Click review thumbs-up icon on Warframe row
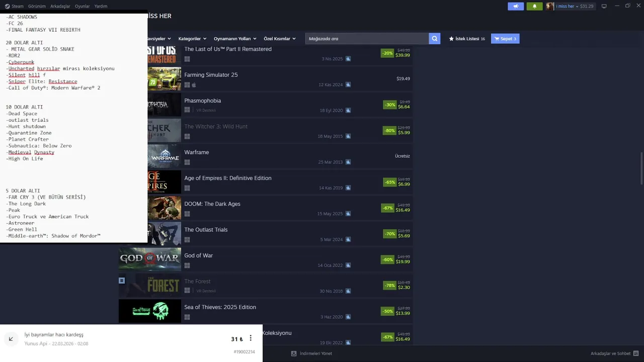 [x=348, y=162]
